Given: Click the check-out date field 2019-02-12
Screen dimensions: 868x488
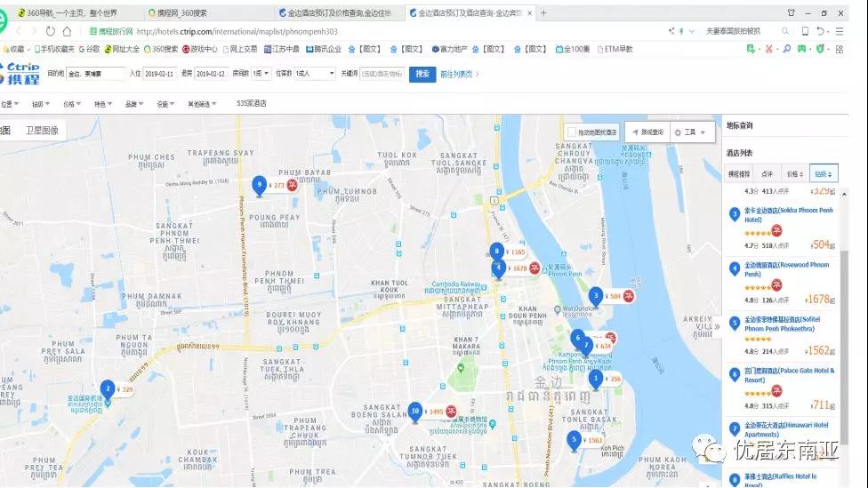Looking at the screenshot, I should 211,74.
